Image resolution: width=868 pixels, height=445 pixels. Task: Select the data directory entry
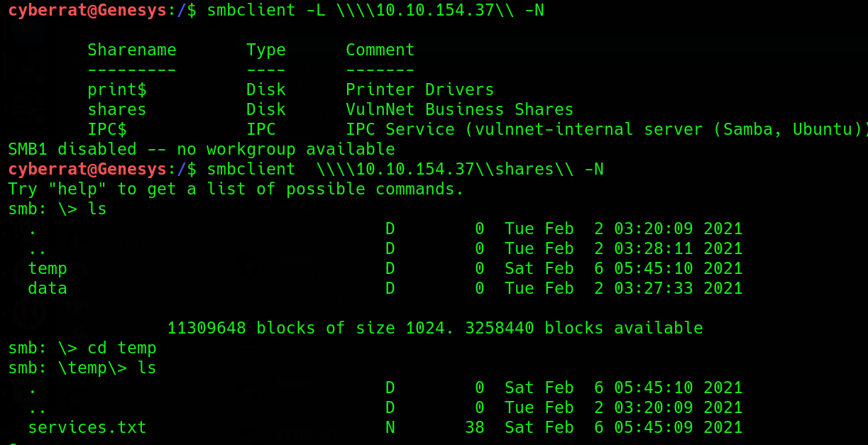click(x=48, y=289)
